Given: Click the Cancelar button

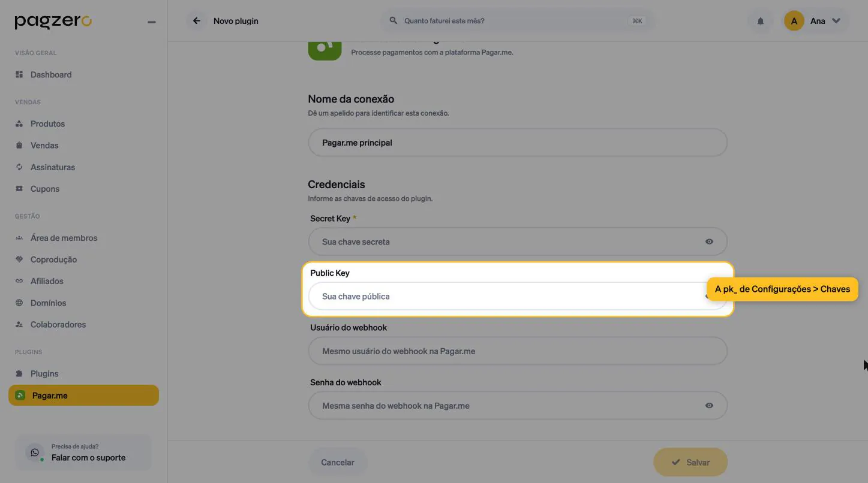Looking at the screenshot, I should 338,463.
